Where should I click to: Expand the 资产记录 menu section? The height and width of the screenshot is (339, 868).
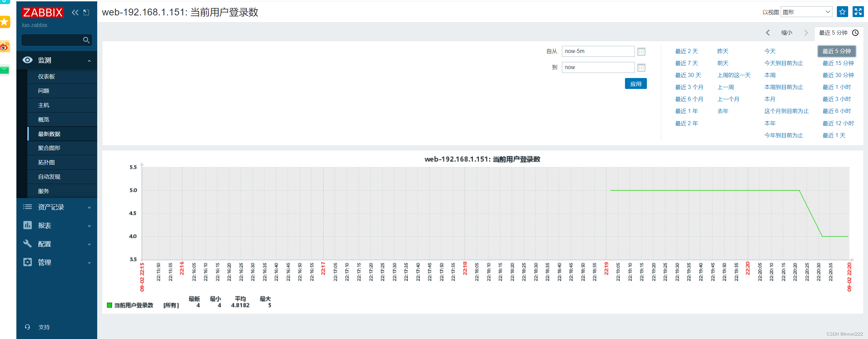click(89, 207)
